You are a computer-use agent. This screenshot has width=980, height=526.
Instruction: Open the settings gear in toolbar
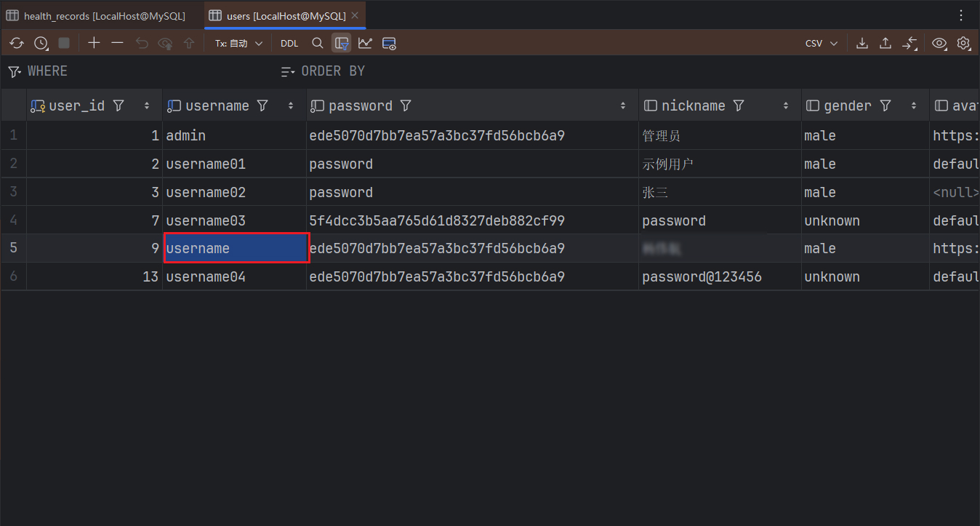tap(963, 43)
